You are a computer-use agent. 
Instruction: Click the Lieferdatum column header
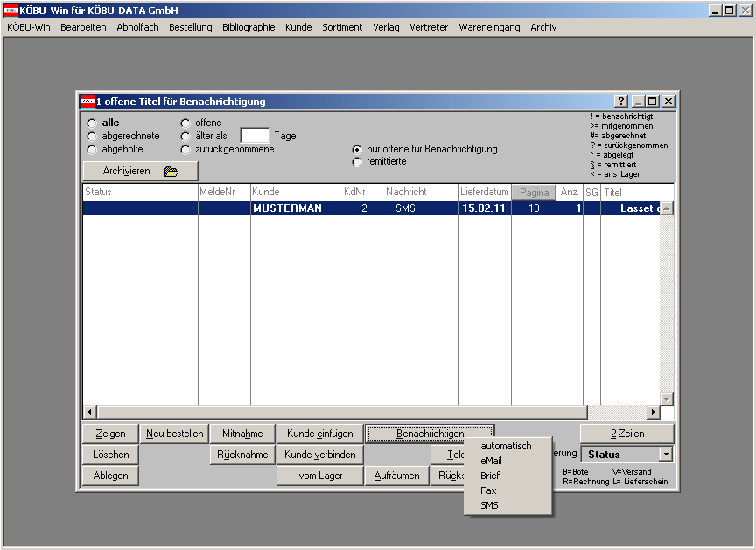tap(485, 192)
